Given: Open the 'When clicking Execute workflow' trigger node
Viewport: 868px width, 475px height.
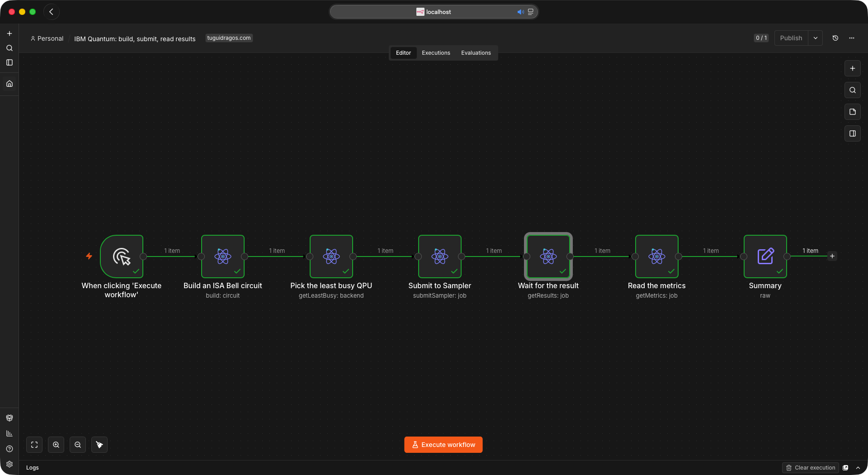Looking at the screenshot, I should (x=122, y=256).
